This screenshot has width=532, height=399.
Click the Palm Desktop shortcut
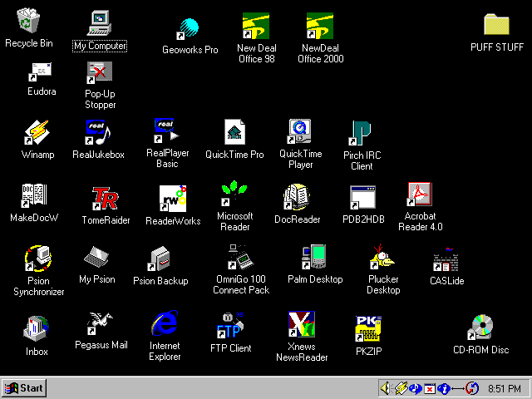314,259
